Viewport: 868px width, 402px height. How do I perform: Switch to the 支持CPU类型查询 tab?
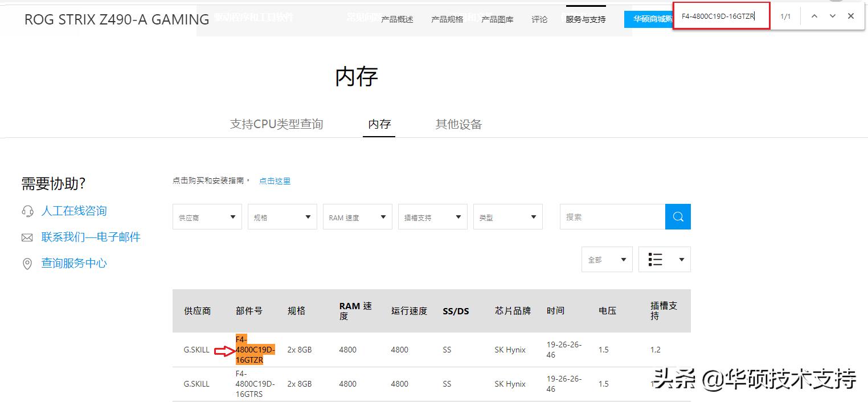coord(277,124)
